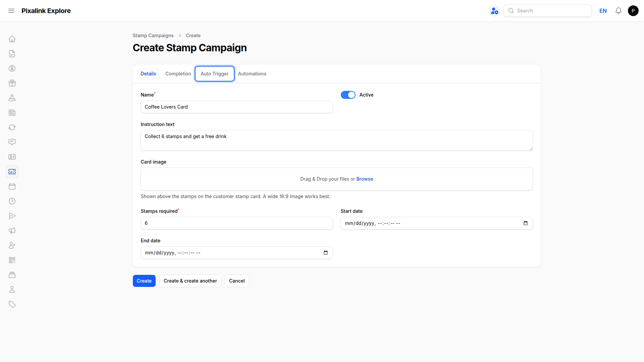Click the Instruction text textarea

(x=337, y=140)
